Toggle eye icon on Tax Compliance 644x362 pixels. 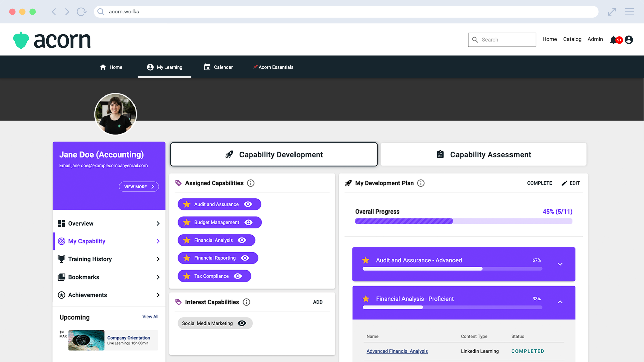238,276
